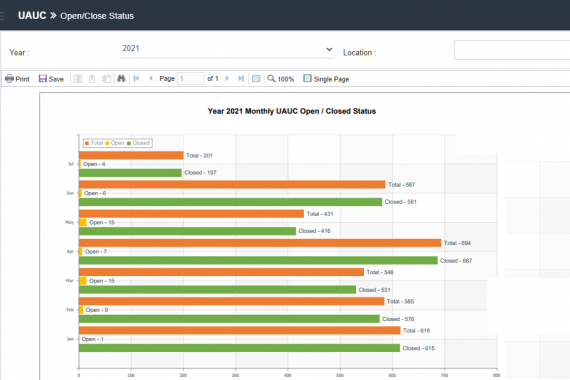The width and height of the screenshot is (570, 380).
Task: Click the page number input box
Action: [x=190, y=79]
